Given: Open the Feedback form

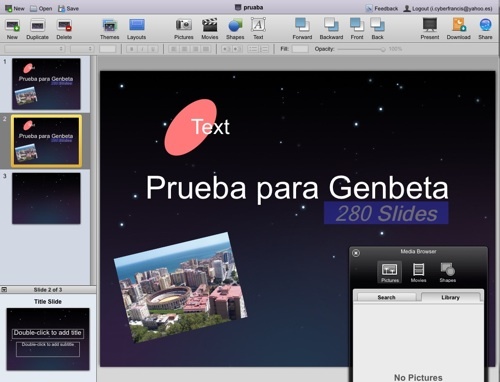Looking at the screenshot, I should point(381,8).
